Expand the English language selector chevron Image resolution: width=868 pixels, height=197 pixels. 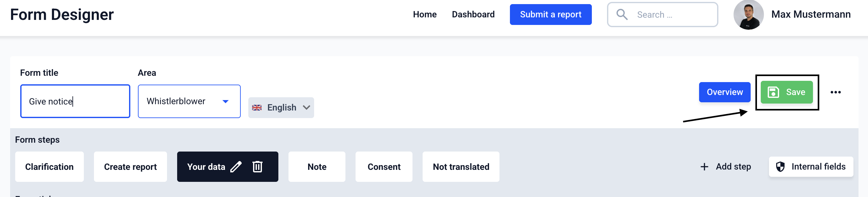pyautogui.click(x=306, y=108)
